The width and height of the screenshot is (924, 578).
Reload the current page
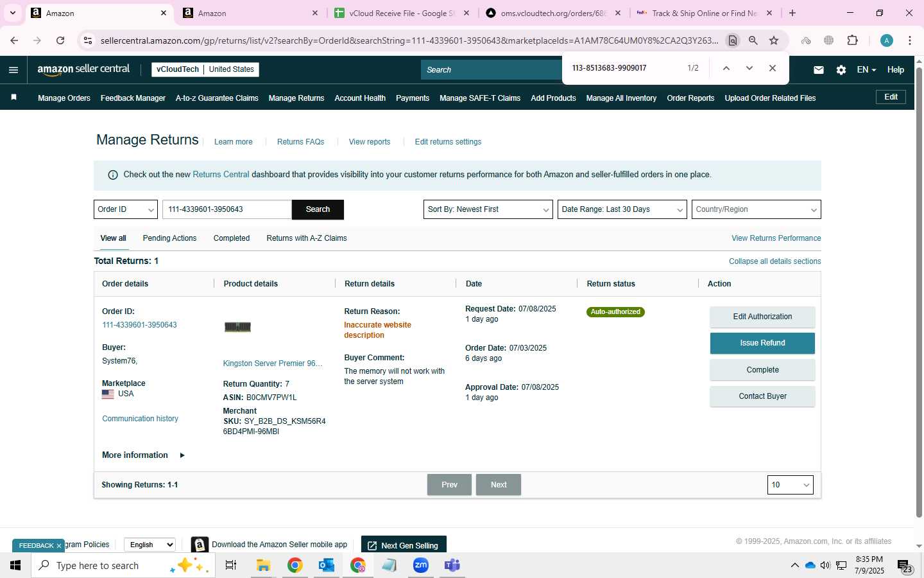click(60, 40)
